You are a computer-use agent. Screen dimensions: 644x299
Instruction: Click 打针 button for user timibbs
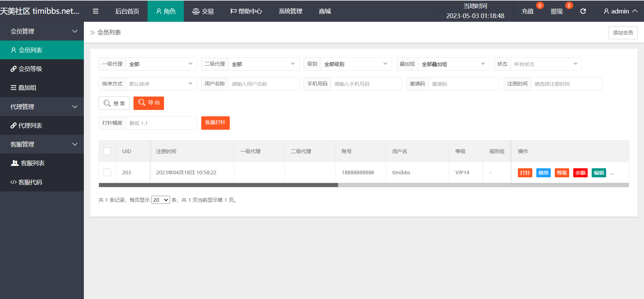click(525, 173)
